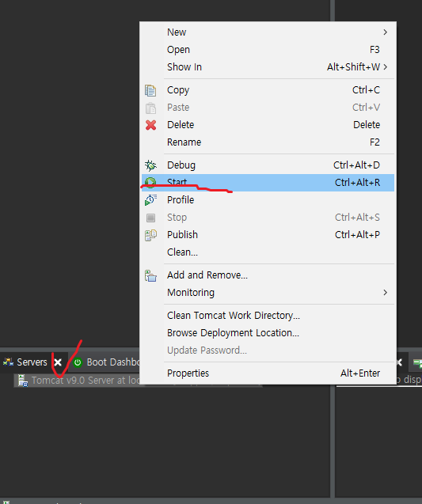Viewport: 422px width, 504px height.
Task: Close the Servers tab
Action: click(x=58, y=362)
